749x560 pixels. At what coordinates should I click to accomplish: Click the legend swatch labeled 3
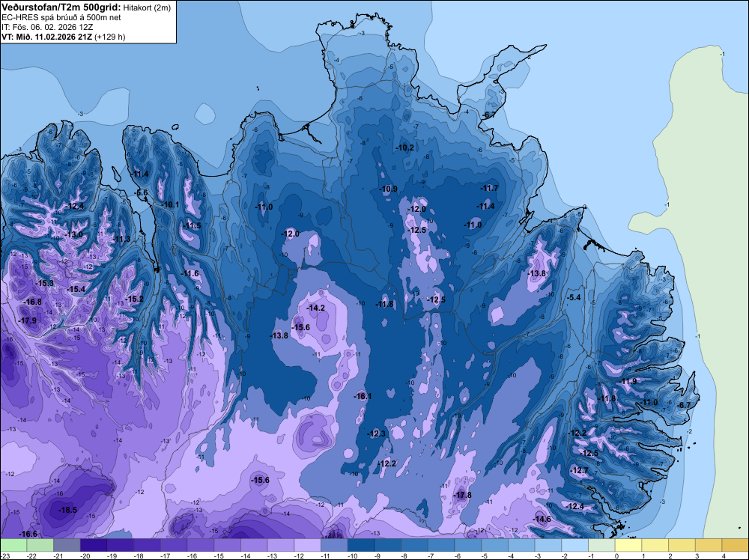709,545
